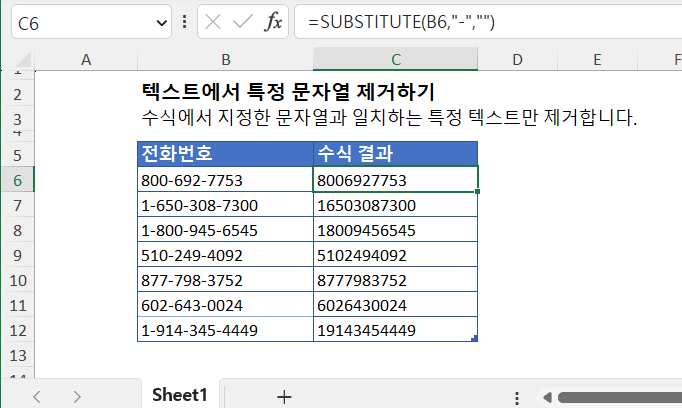Image resolution: width=682 pixels, height=408 pixels.
Task: Go to previous sheet with left arrow
Action: 37,397
